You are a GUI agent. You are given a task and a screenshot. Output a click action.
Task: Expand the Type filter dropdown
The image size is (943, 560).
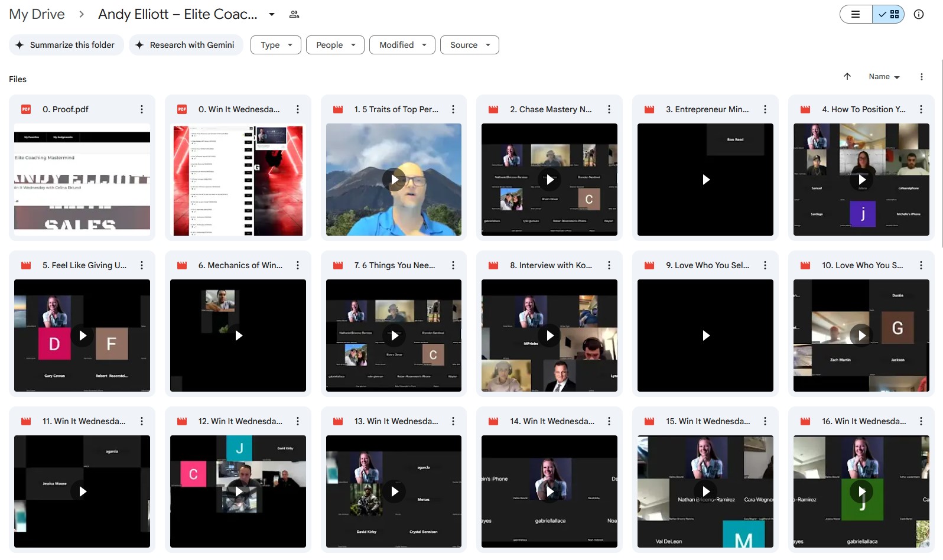(x=276, y=45)
